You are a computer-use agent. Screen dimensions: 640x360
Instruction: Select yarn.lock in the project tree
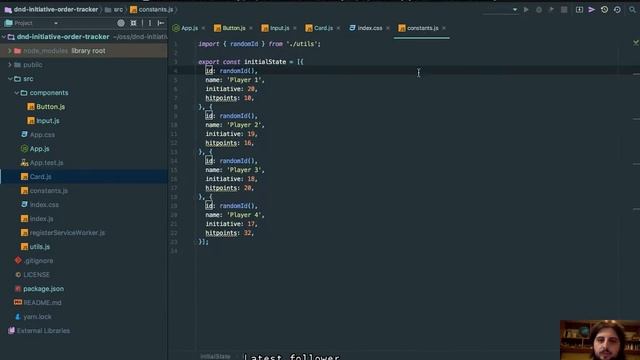click(37, 317)
